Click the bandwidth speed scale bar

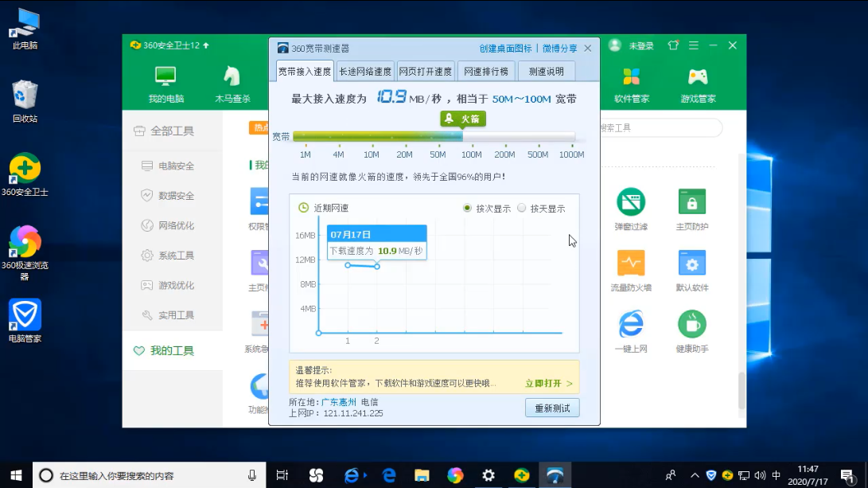(434, 137)
